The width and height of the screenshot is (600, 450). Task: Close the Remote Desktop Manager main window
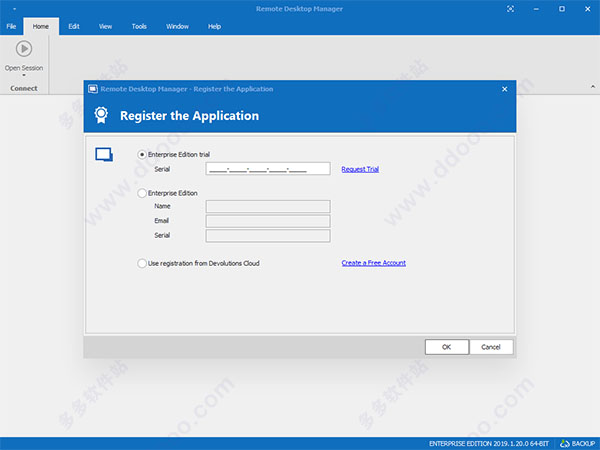tap(588, 9)
